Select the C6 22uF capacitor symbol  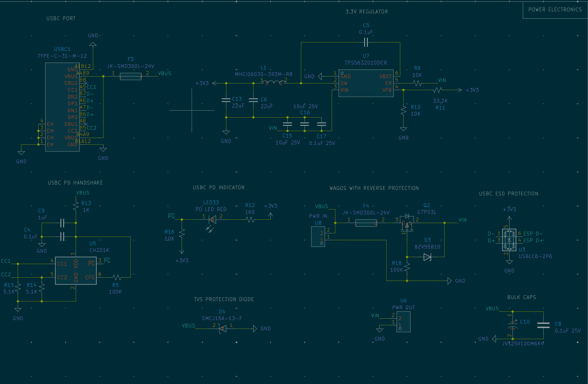point(253,100)
